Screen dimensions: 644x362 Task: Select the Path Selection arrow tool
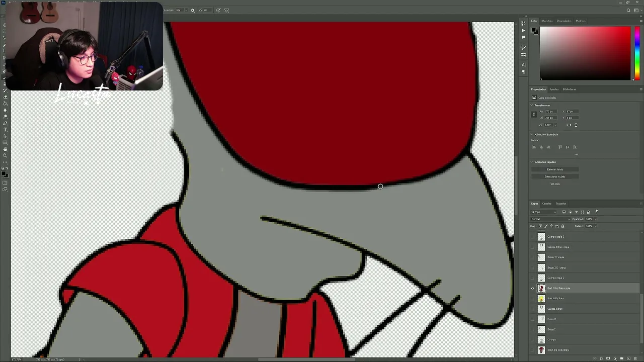point(5,136)
